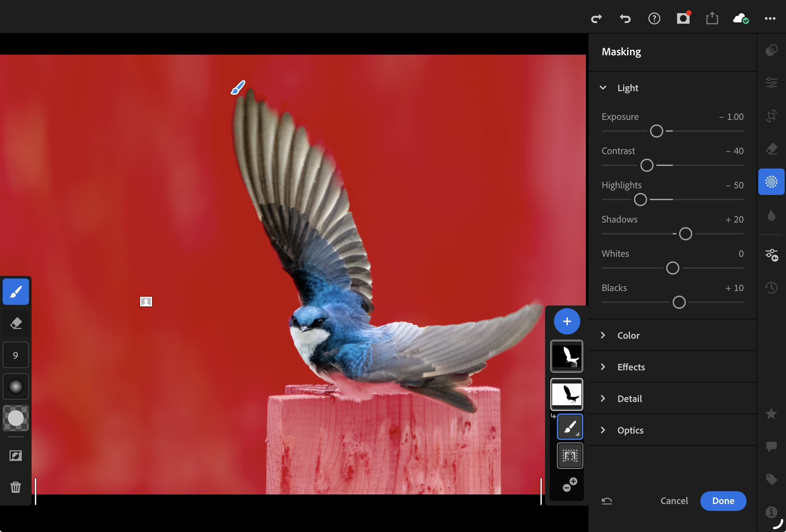Cancel the masking edits

point(674,500)
